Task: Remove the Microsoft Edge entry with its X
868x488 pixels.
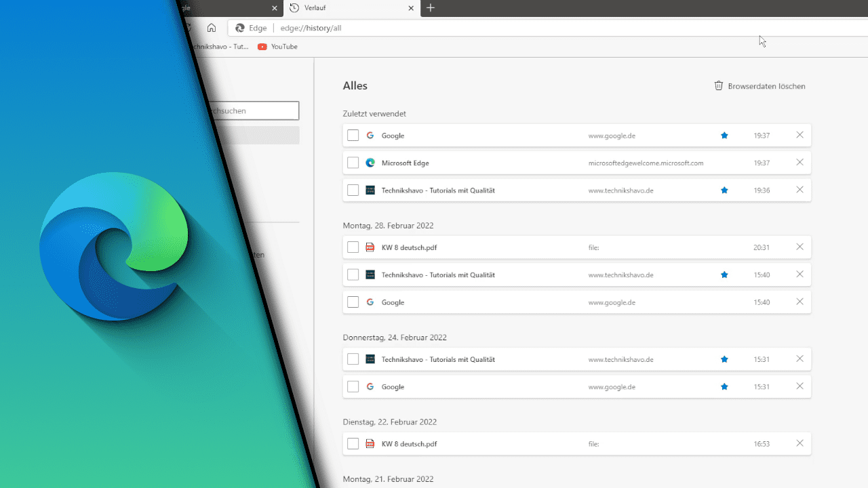Action: (800, 163)
